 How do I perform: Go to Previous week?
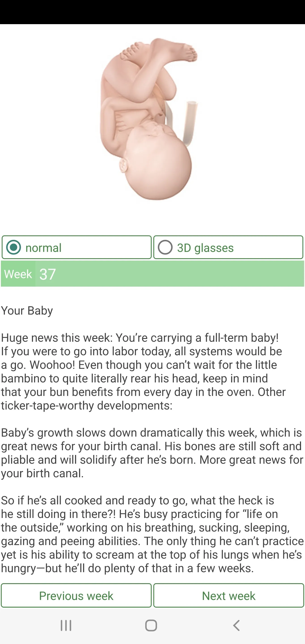[x=76, y=595]
